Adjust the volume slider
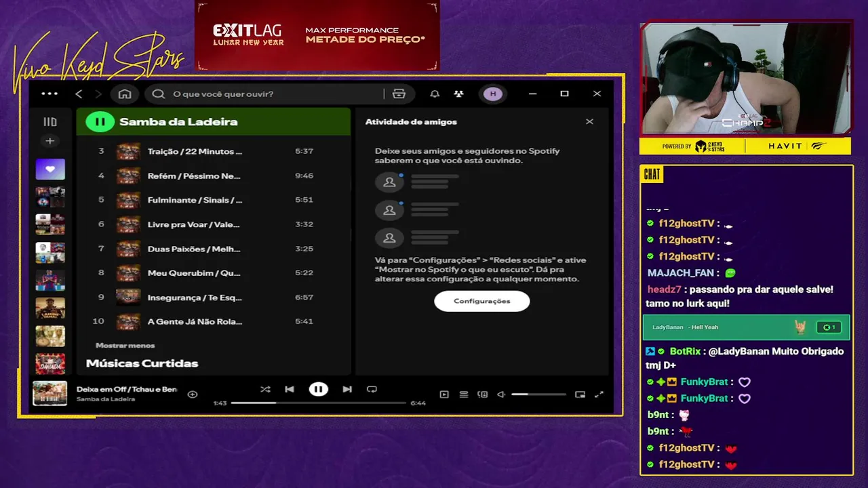The image size is (868, 488). (538, 394)
